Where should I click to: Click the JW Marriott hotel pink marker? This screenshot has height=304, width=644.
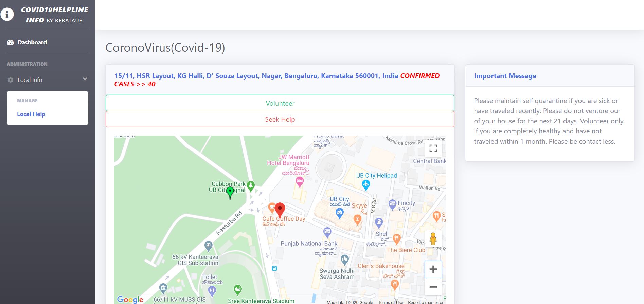tap(300, 182)
